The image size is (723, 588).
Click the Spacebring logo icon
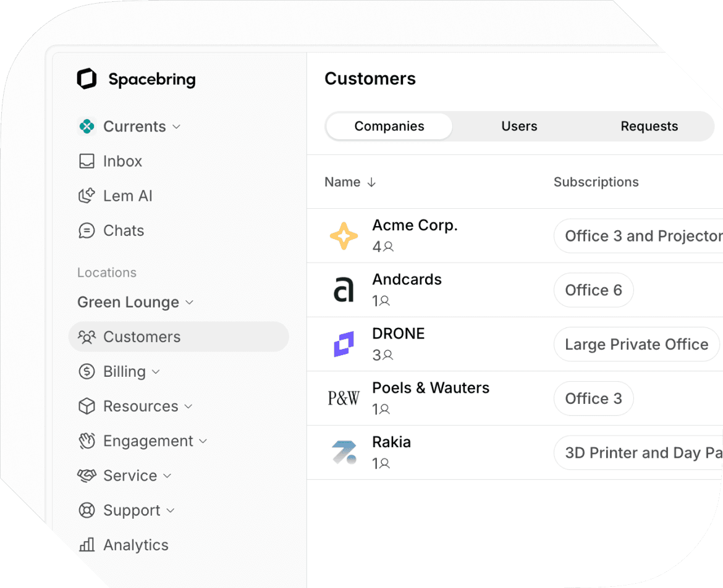click(87, 79)
